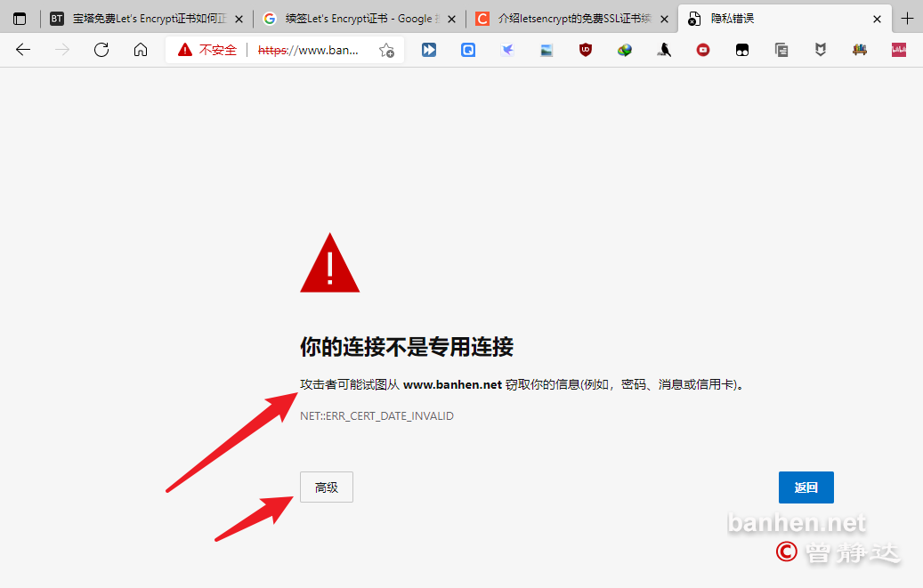Screen dimensions: 923x588
Task: Open the vertical tabs panel icon
Action: [x=20, y=19]
